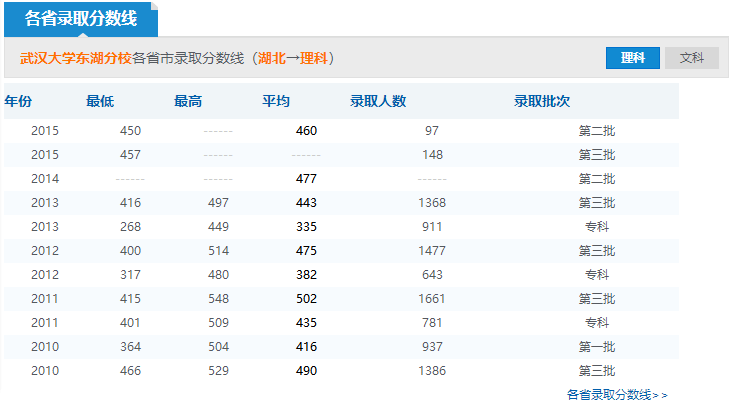Select 第二批 in the row with 477

coord(597,179)
